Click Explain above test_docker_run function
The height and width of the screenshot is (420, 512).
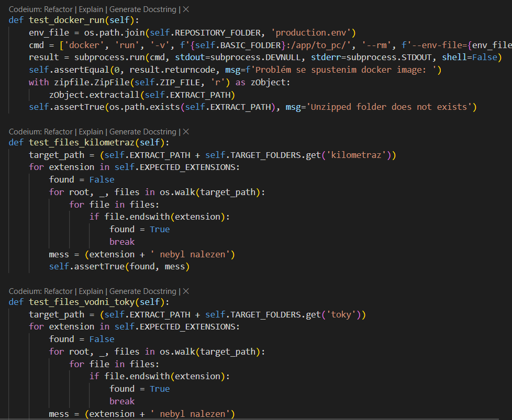click(91, 9)
